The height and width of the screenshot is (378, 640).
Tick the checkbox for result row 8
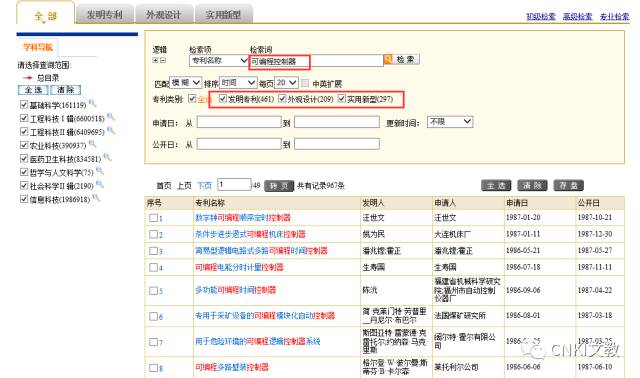pyautogui.click(x=153, y=368)
